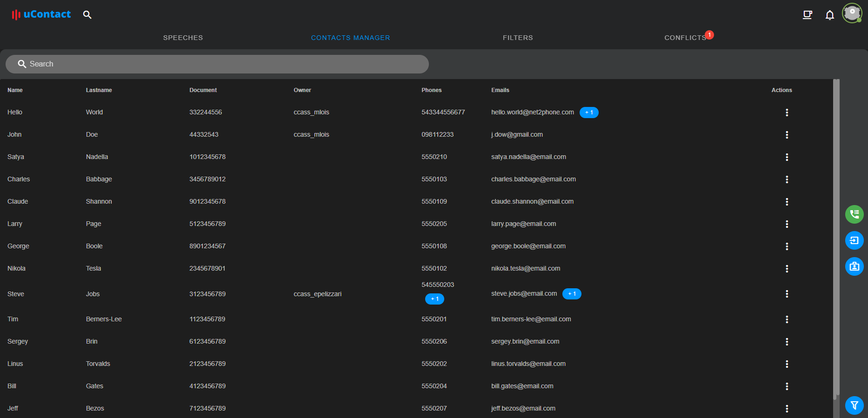Select email linus.torvalds@email.com
Viewport: 868px width, 418px height.
[x=528, y=364]
